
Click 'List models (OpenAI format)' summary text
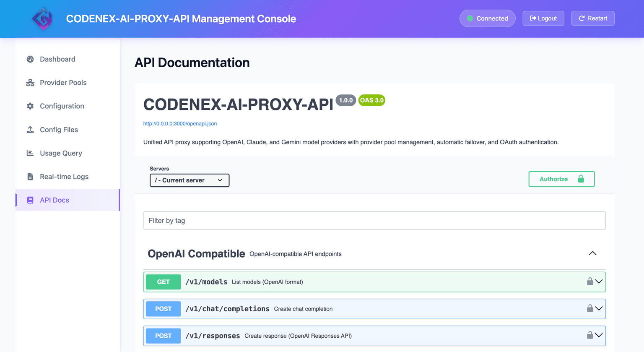267,282
